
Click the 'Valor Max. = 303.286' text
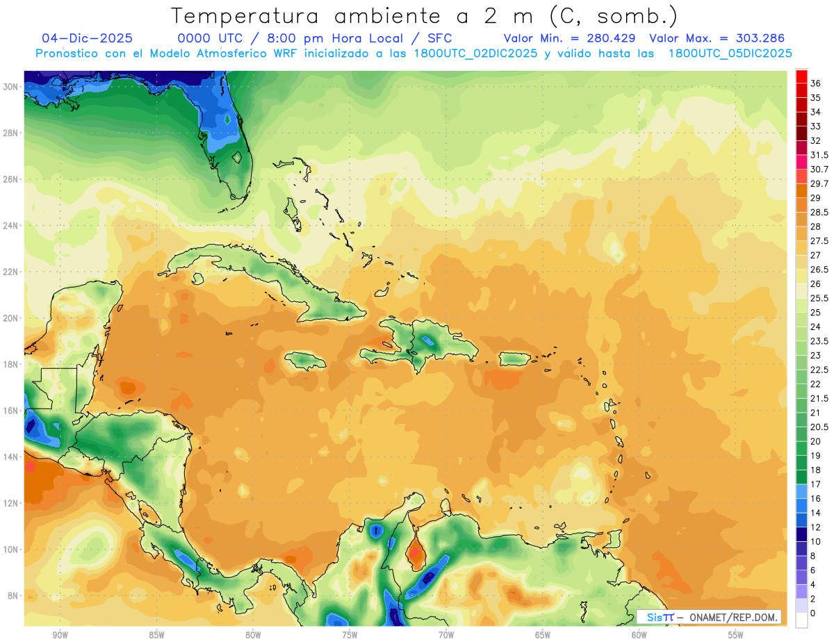(x=717, y=38)
